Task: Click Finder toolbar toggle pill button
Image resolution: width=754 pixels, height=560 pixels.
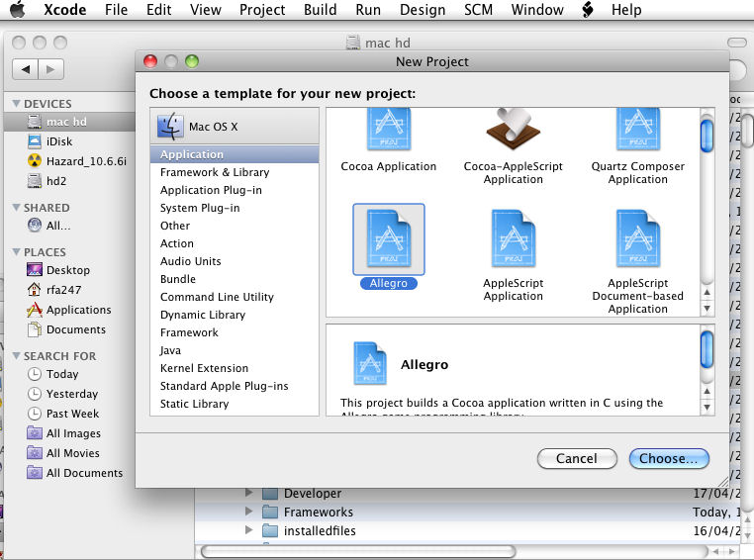Action: (736, 43)
